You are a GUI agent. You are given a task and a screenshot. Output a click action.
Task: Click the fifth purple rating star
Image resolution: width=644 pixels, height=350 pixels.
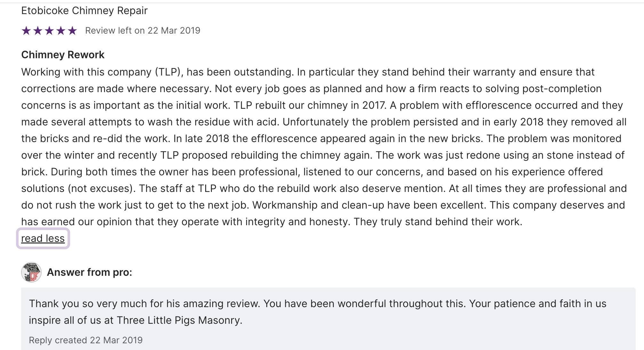[73, 31]
